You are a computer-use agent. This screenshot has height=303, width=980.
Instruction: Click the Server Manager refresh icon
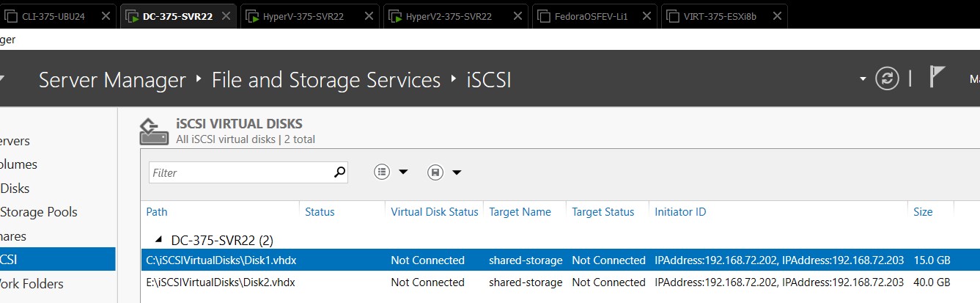pyautogui.click(x=887, y=79)
